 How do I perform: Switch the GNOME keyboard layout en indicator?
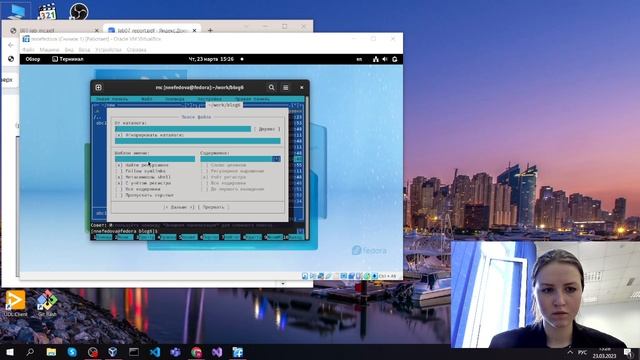coord(359,59)
